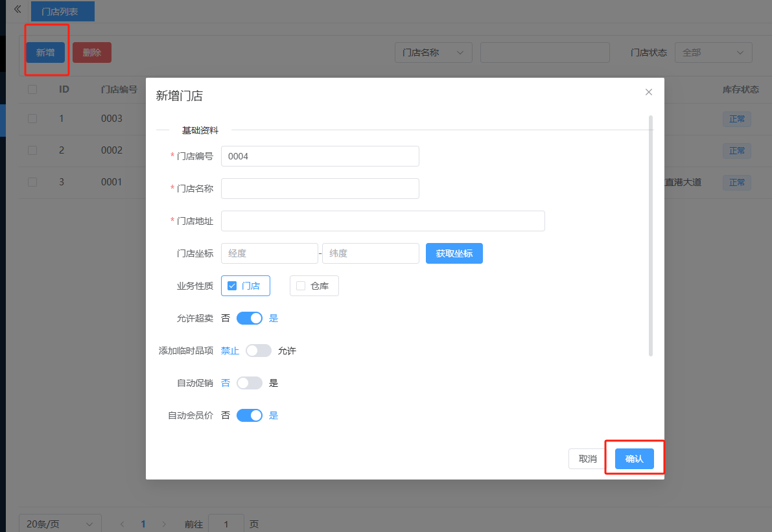Collapse the sidebar with double-chevron icon
772x532 pixels.
coord(18,9)
